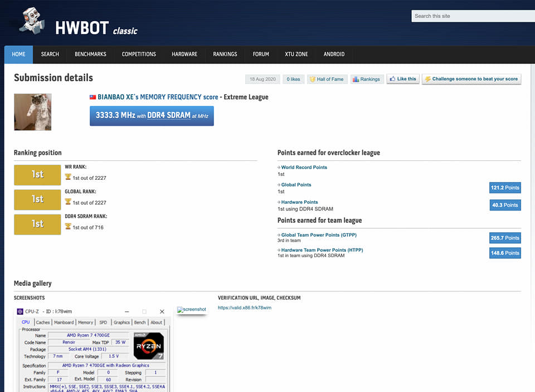The image size is (535, 392).
Task: Open the user avatar cat photo
Action: tap(33, 112)
